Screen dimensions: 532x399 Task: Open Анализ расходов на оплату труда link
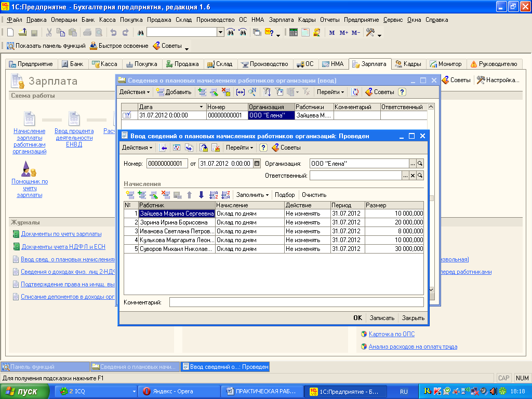[413, 347]
